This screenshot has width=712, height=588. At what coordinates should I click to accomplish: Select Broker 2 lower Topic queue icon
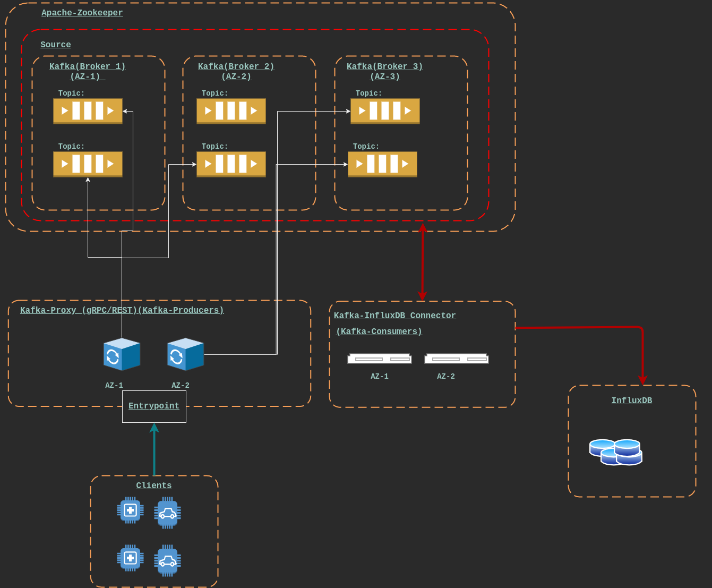(231, 164)
